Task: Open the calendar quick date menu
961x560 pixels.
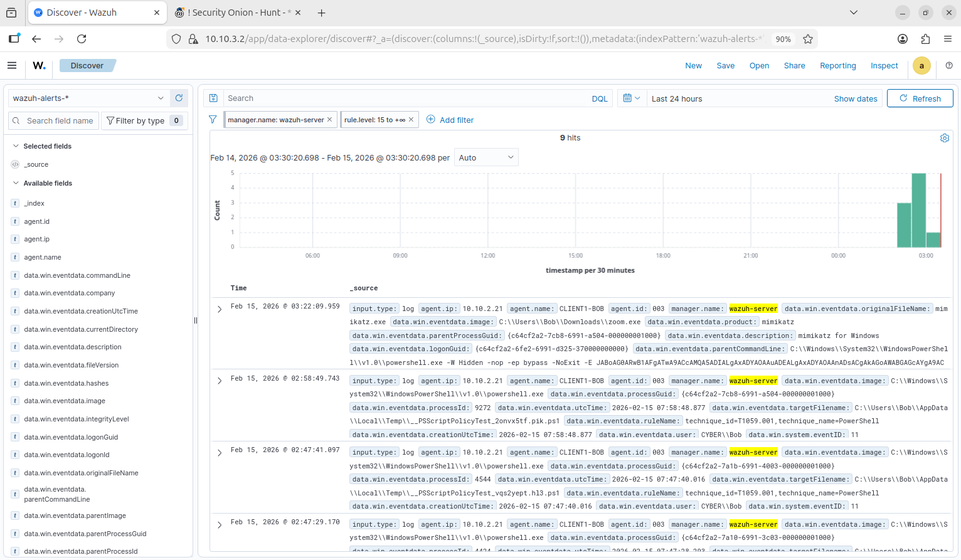Action: click(x=631, y=98)
